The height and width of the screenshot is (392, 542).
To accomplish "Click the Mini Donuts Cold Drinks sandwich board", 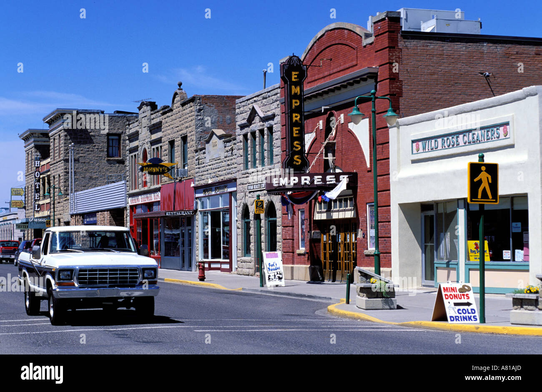I will coord(455,303).
